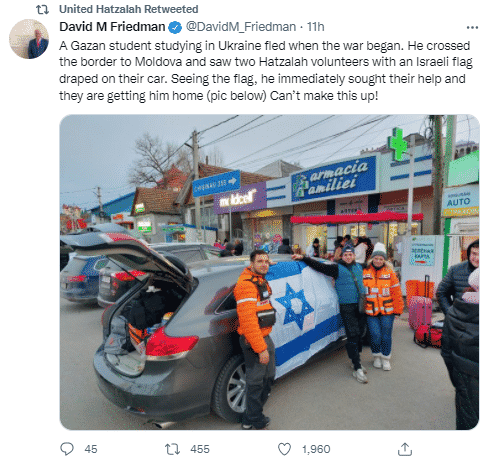
Task: Open the share upload-arrow icon
Action: pos(405,449)
